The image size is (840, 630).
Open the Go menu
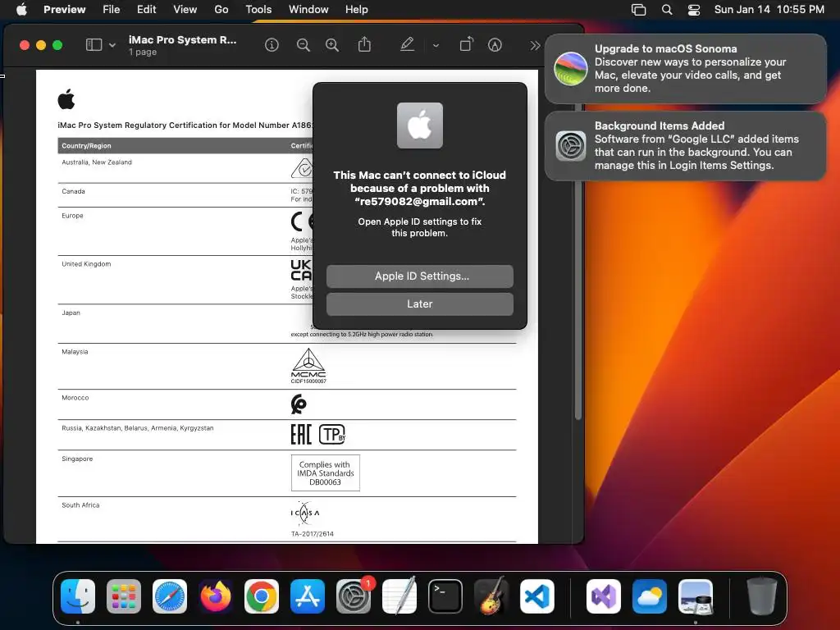(x=221, y=9)
